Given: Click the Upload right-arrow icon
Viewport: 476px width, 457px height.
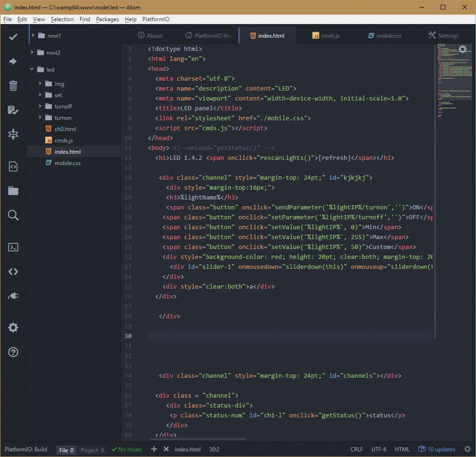Looking at the screenshot, I should [x=13, y=61].
